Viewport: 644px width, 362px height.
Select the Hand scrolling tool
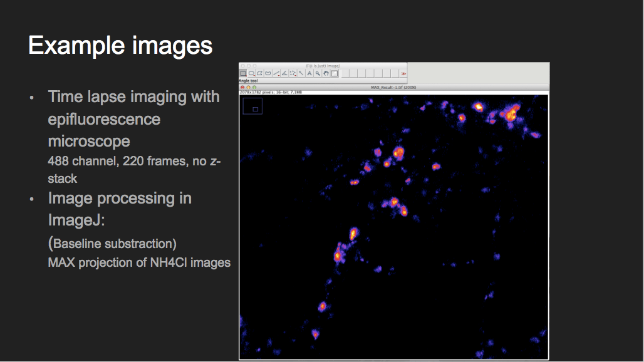326,73
